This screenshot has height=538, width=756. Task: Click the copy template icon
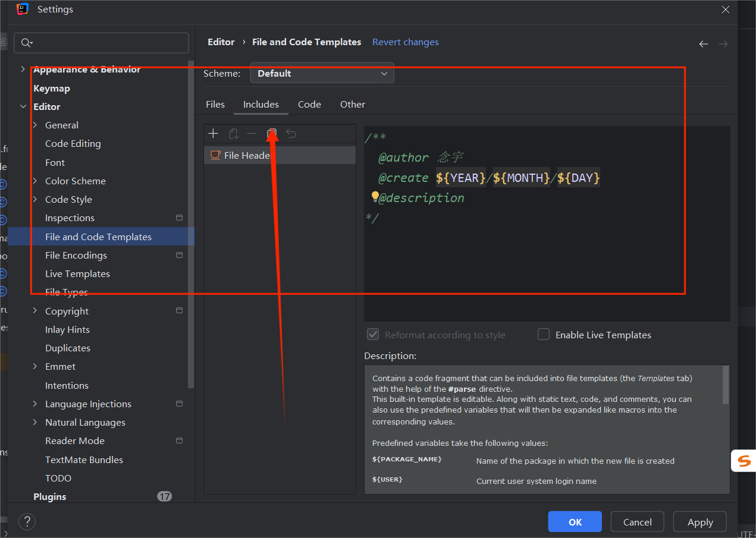click(272, 133)
